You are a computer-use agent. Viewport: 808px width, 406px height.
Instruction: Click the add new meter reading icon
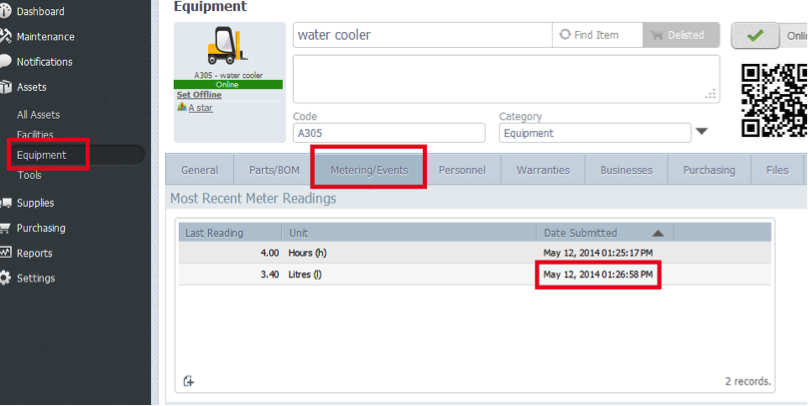click(189, 381)
